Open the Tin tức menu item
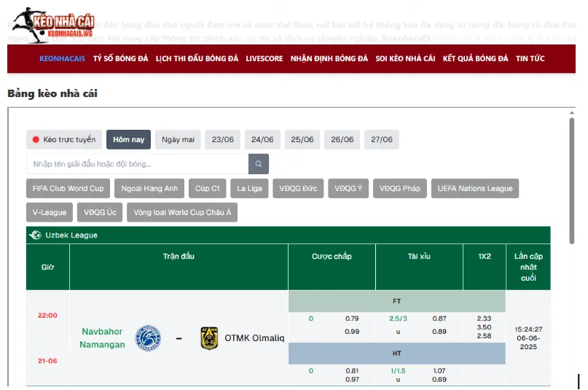The image size is (588, 390). point(530,58)
